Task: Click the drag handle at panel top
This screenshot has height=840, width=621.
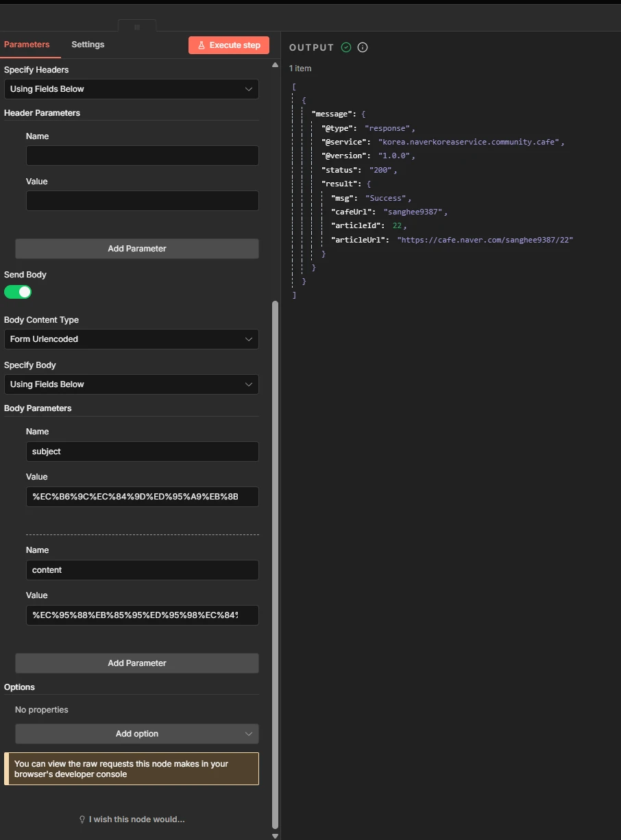Action: 137,27
